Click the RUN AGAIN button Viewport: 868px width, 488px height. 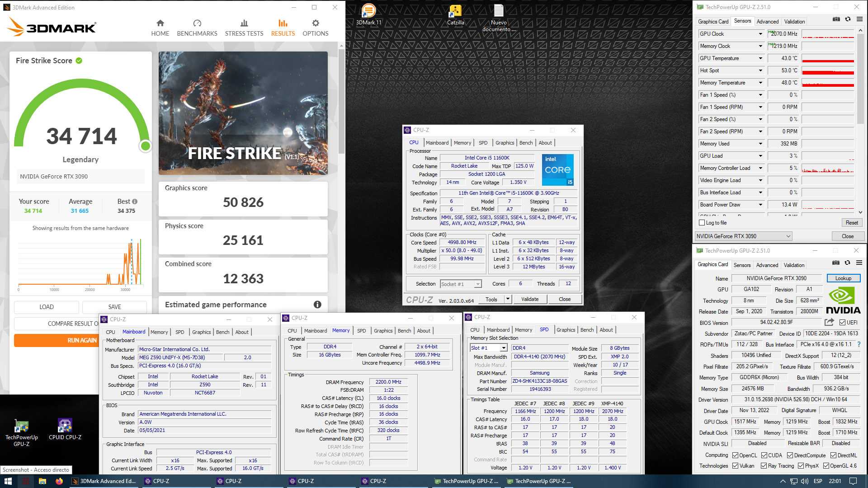[82, 340]
